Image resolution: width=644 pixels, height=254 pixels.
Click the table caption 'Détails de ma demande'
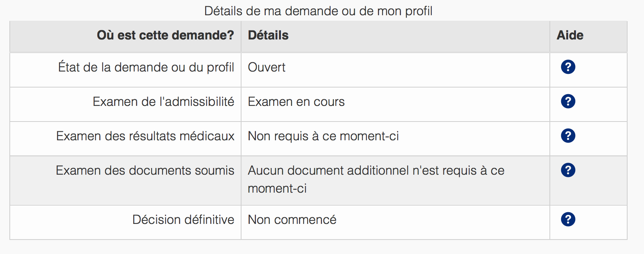(x=318, y=11)
